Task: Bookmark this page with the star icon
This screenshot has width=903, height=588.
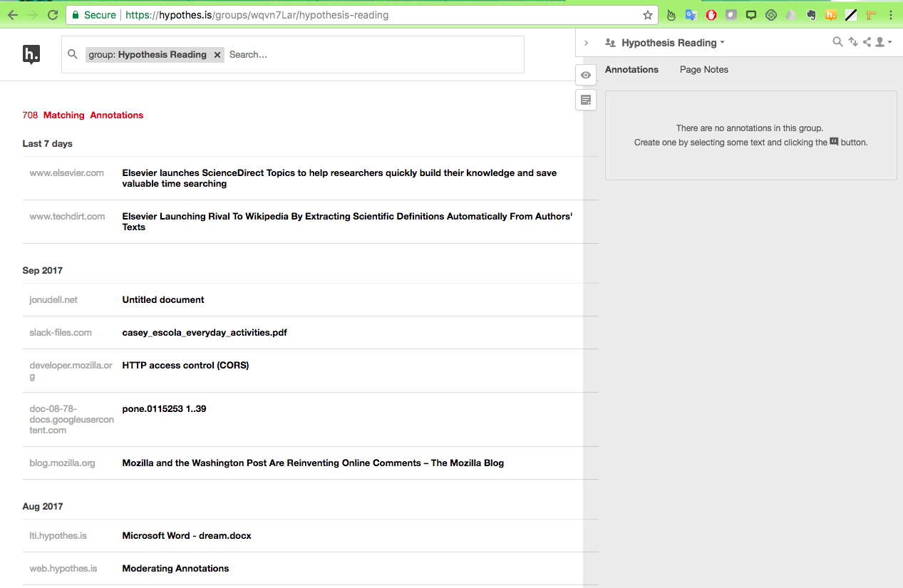Action: [x=647, y=15]
